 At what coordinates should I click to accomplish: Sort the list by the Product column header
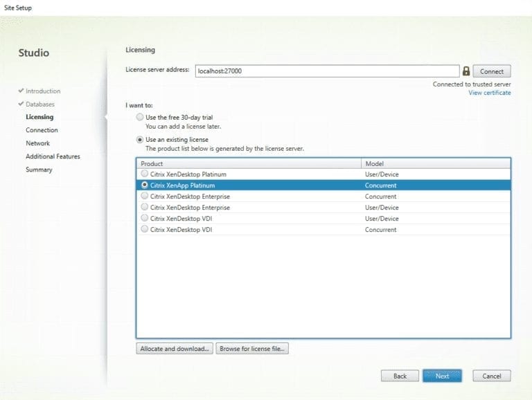[x=249, y=163]
